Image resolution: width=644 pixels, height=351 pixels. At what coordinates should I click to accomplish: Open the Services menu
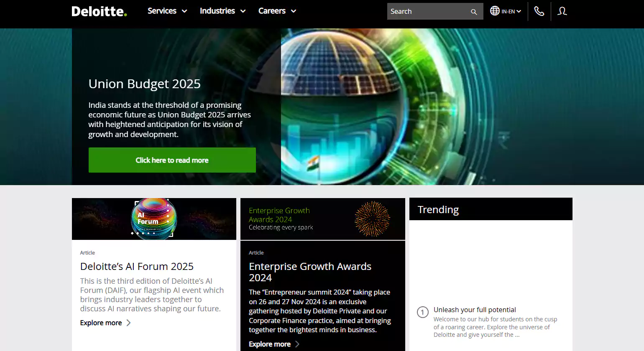162,11
